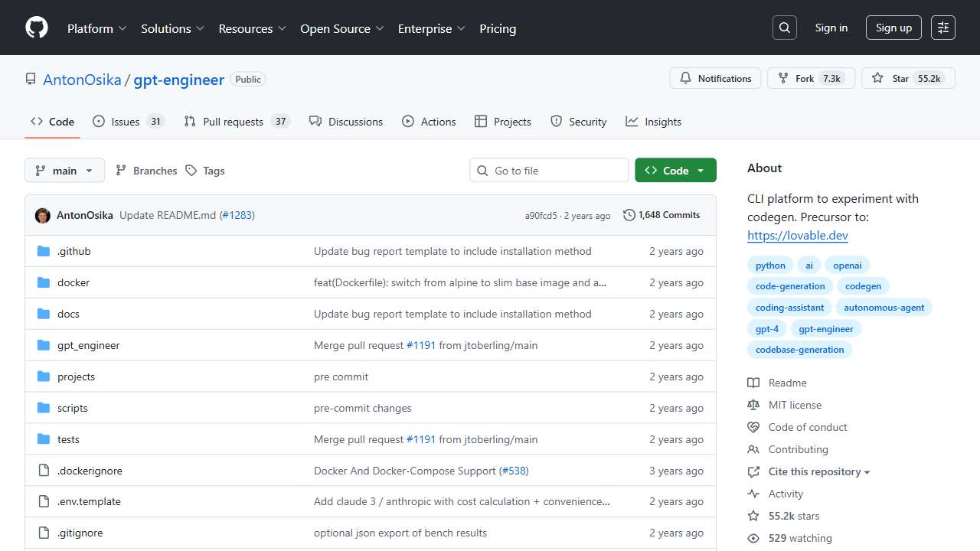Open the green Code dropdown
The width and height of the screenshot is (980, 551).
(675, 171)
